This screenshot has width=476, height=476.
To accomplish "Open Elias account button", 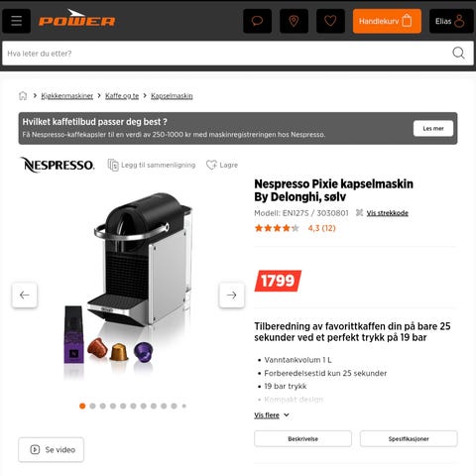I will (x=451, y=21).
